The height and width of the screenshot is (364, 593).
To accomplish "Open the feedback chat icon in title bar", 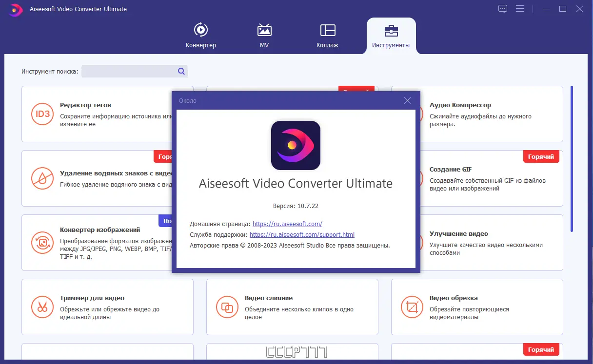I will click(503, 9).
